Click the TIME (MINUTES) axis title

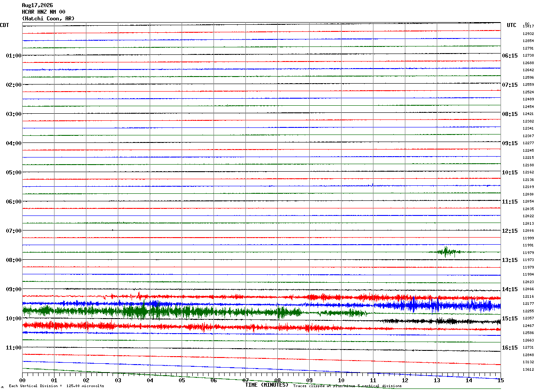click(x=267, y=385)
